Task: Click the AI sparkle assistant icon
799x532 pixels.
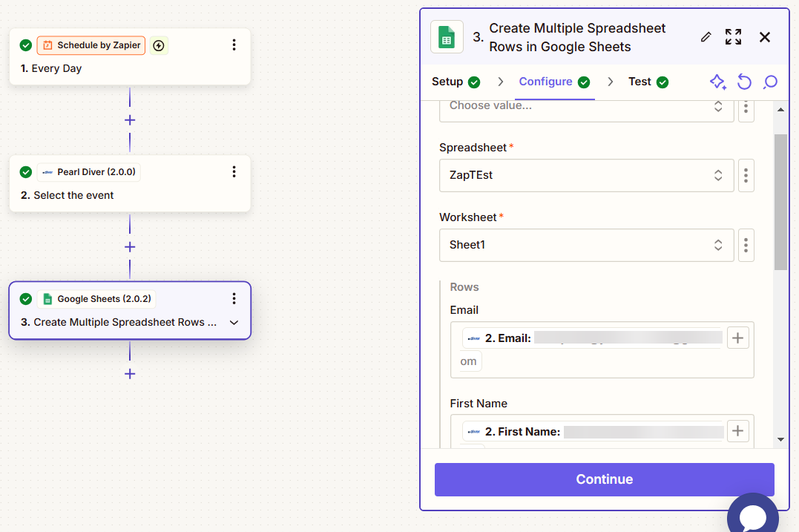Action: click(x=717, y=82)
